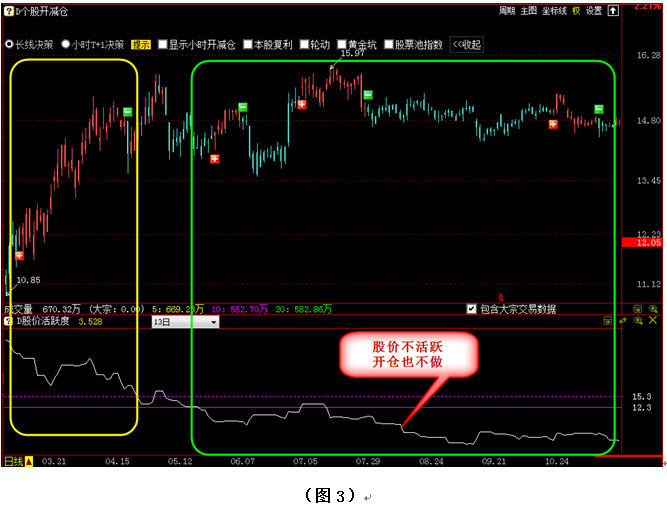Viewport: 667px width, 516px height.
Task: Click the yellow 提示 button
Action: coord(141,45)
